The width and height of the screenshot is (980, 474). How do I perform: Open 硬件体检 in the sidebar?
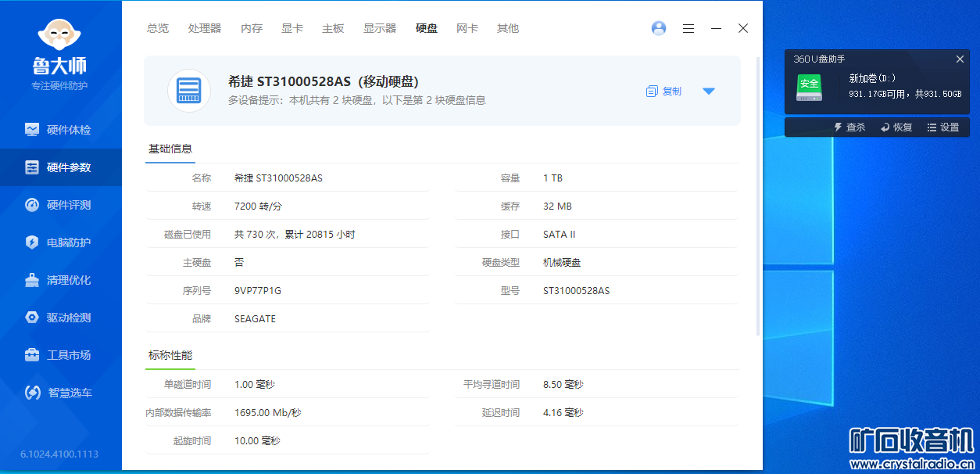click(61, 130)
